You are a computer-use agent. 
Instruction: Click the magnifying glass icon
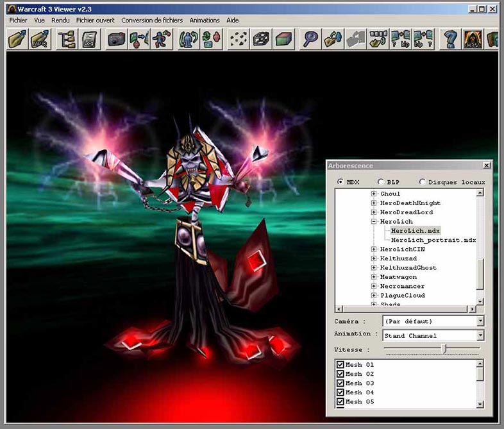click(x=310, y=39)
